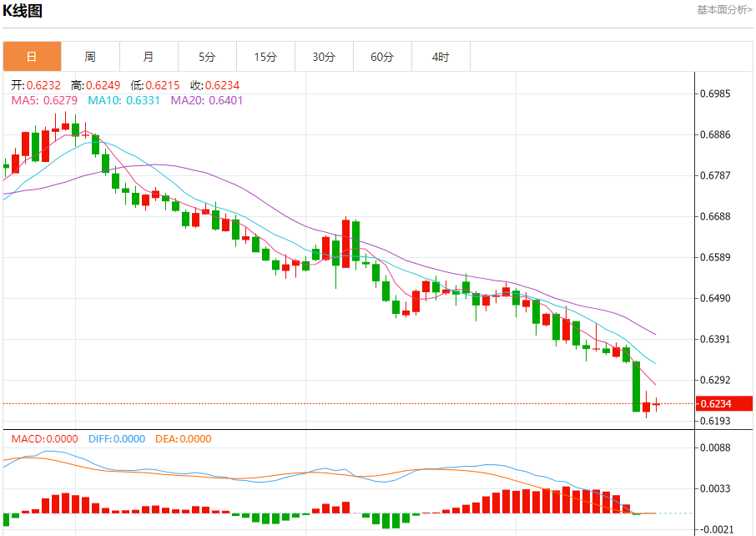Click the 0.6490 price axis label
The height and width of the screenshot is (536, 756).
(715, 299)
